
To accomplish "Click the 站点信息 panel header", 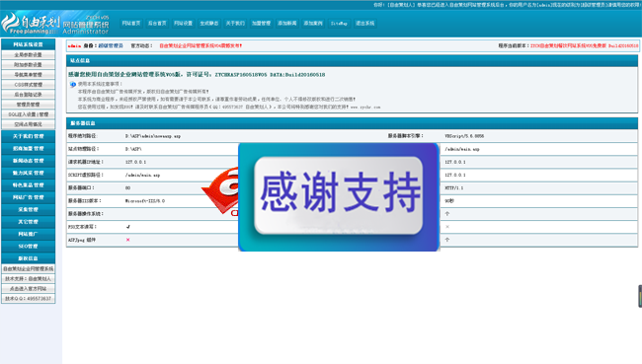I will click(353, 60).
